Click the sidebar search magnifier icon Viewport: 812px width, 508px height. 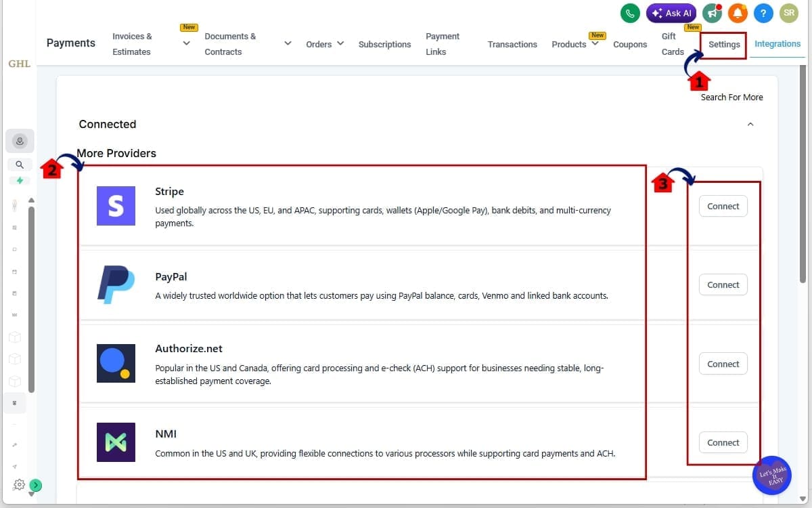point(20,165)
